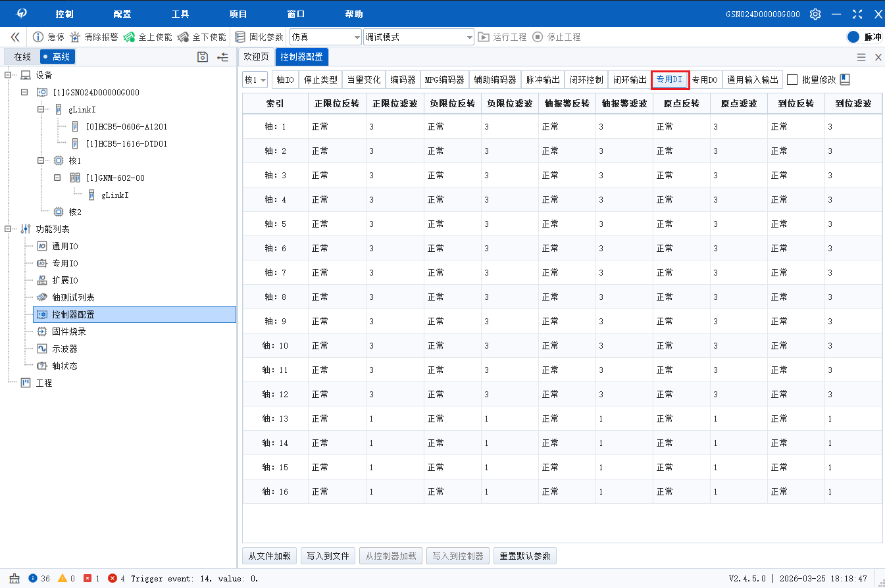The height and width of the screenshot is (588, 885).
Task: Open the 仿真 simulation dropdown
Action: (326, 37)
